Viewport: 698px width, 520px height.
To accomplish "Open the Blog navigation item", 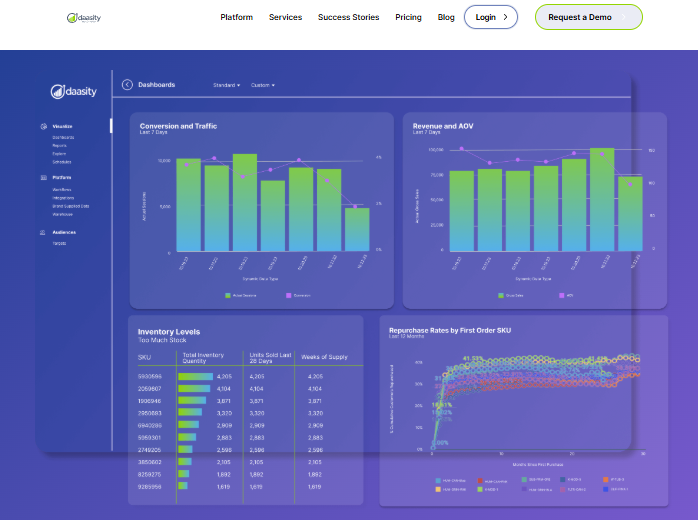I will [x=446, y=17].
